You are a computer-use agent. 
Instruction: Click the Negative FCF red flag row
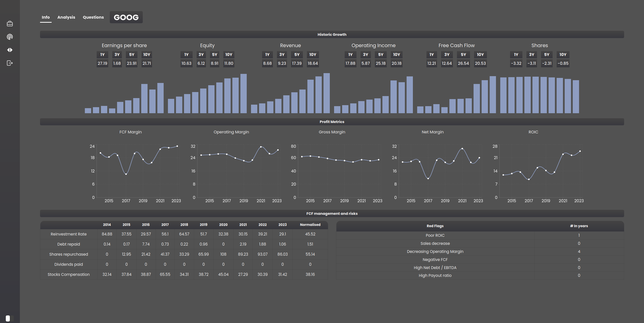pyautogui.click(x=480, y=259)
